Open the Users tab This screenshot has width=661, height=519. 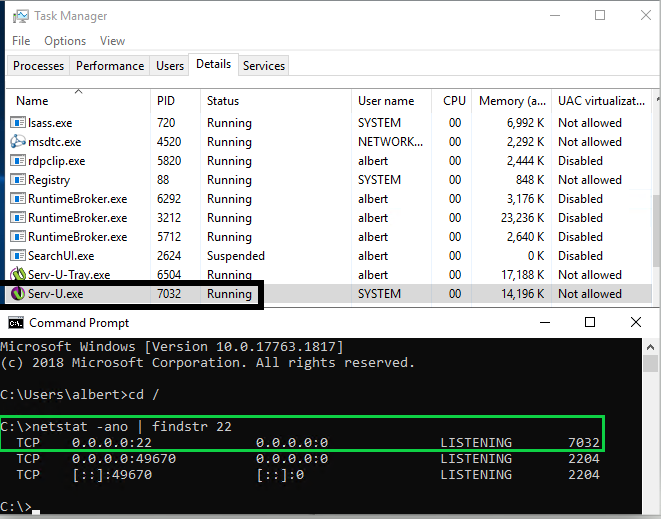170,66
